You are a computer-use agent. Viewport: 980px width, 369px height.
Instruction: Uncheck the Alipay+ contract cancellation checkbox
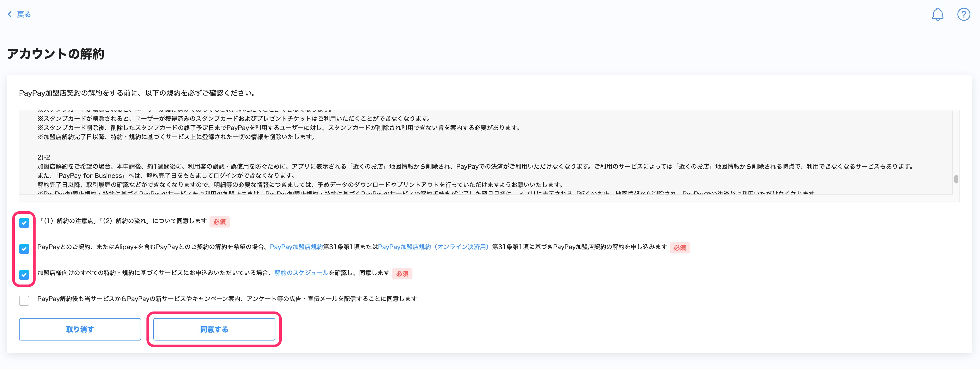tap(24, 249)
